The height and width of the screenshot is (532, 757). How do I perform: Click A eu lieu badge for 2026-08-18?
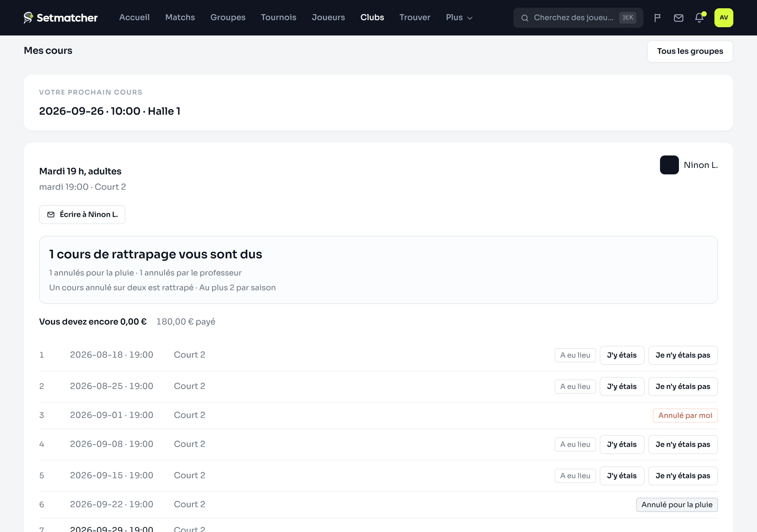[x=575, y=355]
